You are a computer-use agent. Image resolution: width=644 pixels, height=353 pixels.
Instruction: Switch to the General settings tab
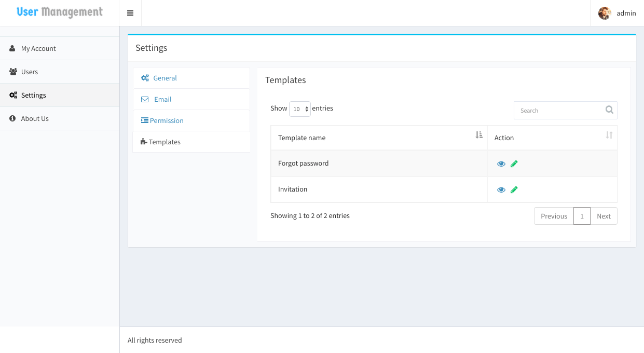[191, 78]
